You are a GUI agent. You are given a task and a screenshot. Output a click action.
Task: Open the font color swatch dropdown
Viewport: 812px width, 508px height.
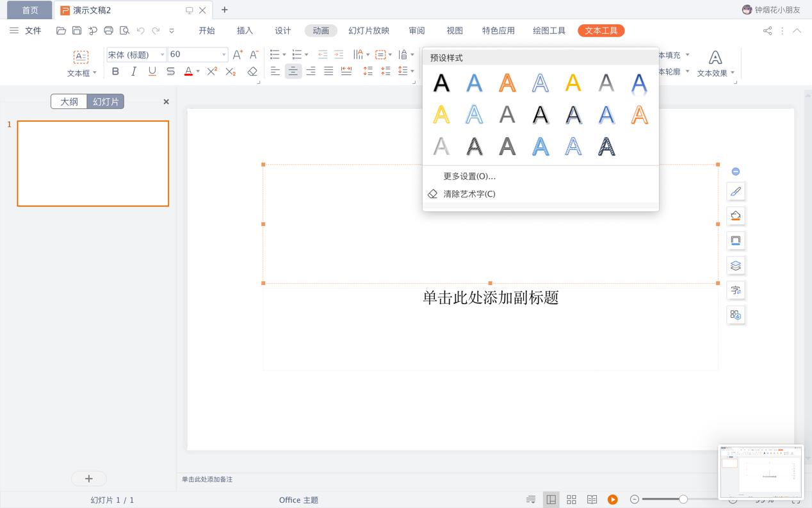(x=197, y=72)
